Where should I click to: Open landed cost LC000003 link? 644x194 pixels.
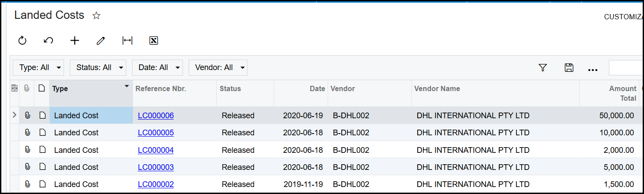click(156, 167)
